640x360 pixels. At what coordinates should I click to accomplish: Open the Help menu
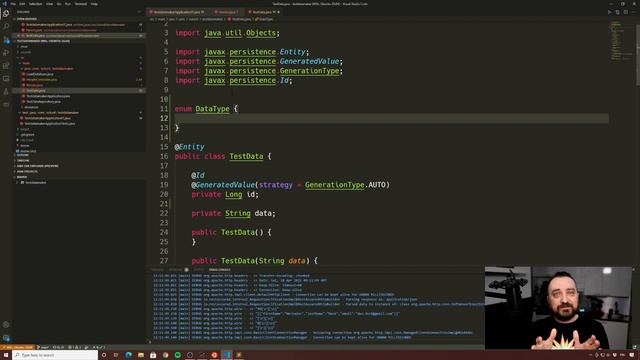94,4
